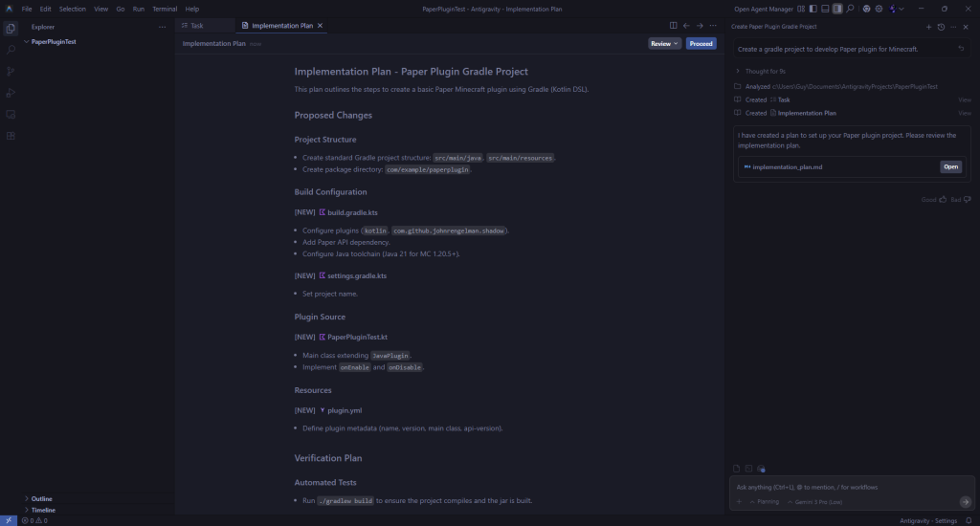Toggle the agent side panel layout button
Image resolution: width=980 pixels, height=526 pixels.
pos(837,9)
